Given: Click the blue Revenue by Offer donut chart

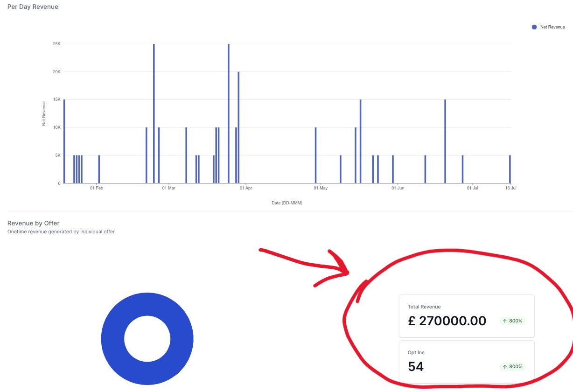Looking at the screenshot, I should (147, 339).
